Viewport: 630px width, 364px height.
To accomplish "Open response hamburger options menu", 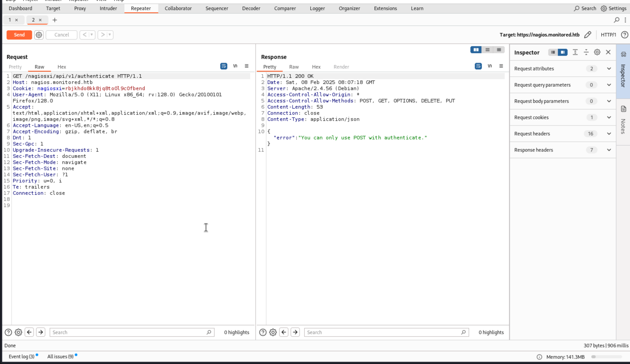I will point(501,66).
